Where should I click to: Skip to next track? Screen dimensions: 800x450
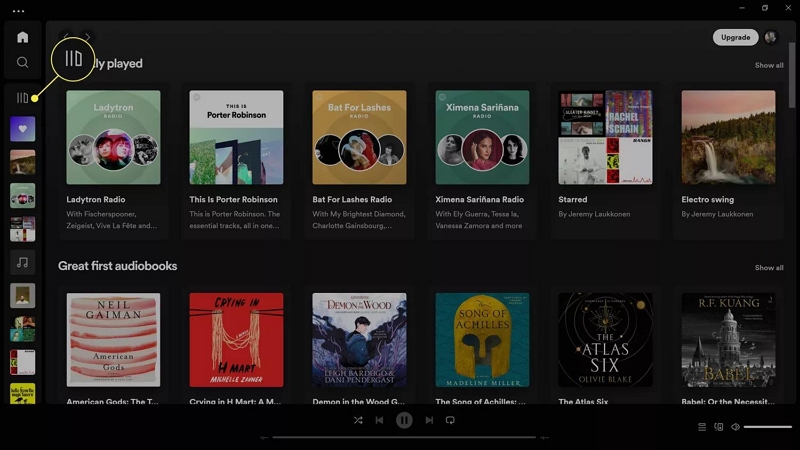pos(429,420)
